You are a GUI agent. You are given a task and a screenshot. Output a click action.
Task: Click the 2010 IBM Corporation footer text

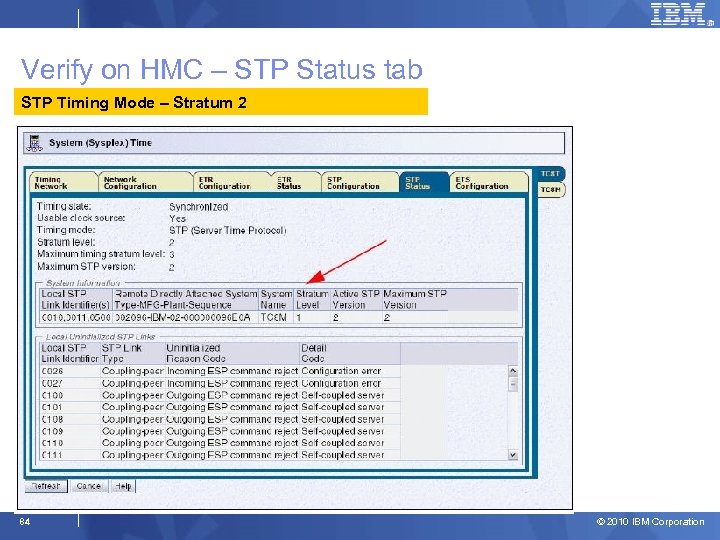(x=650, y=522)
